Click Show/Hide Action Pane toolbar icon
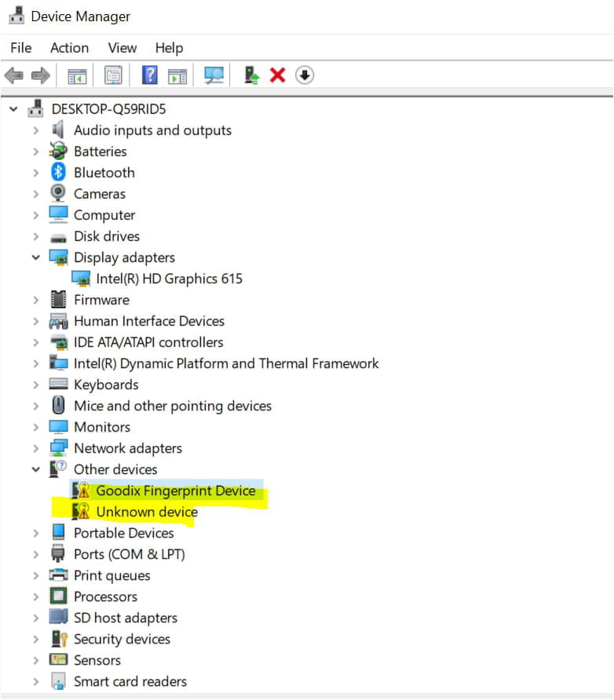The height and width of the screenshot is (700, 614). point(177,75)
